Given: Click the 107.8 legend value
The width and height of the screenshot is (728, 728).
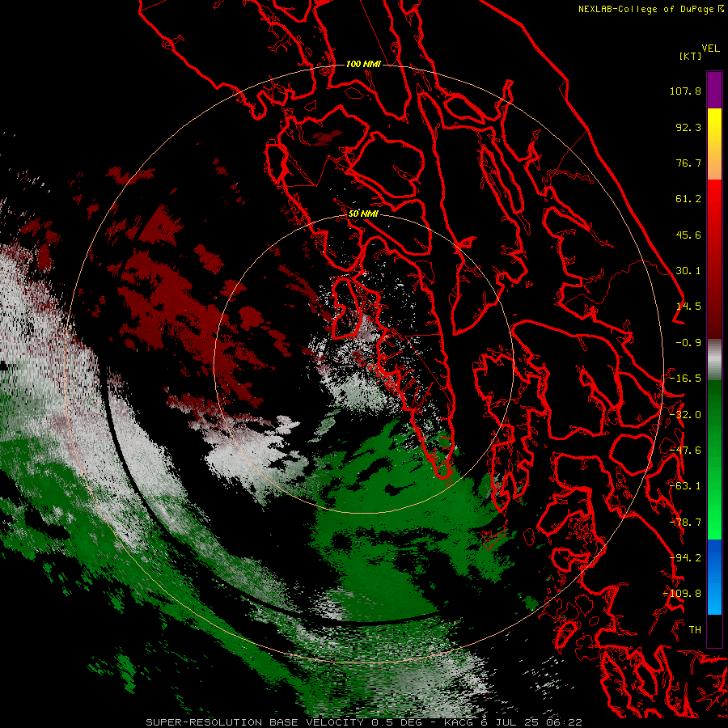Looking at the screenshot, I should 685,91.
